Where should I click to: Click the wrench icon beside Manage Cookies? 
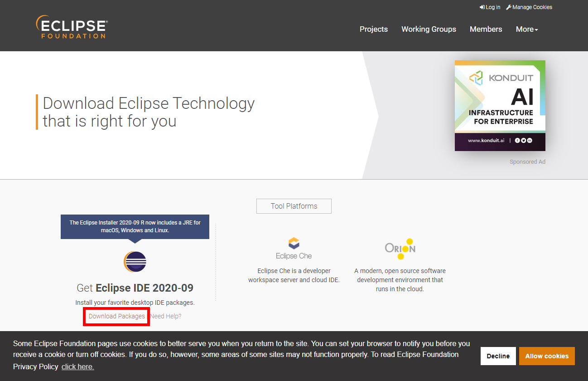pyautogui.click(x=509, y=7)
